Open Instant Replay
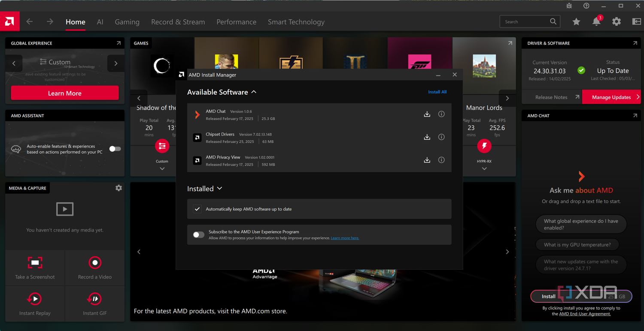644x331 pixels. (34, 299)
